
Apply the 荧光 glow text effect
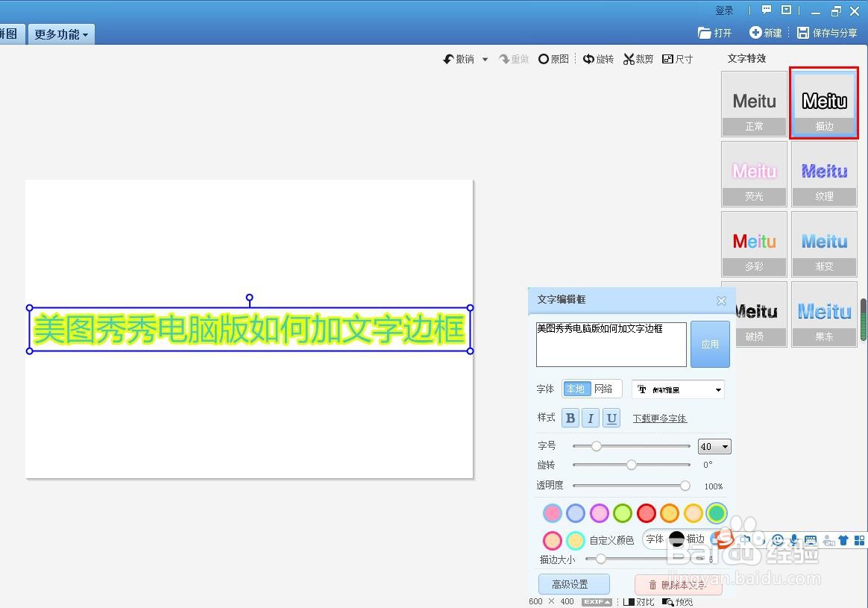tap(754, 174)
